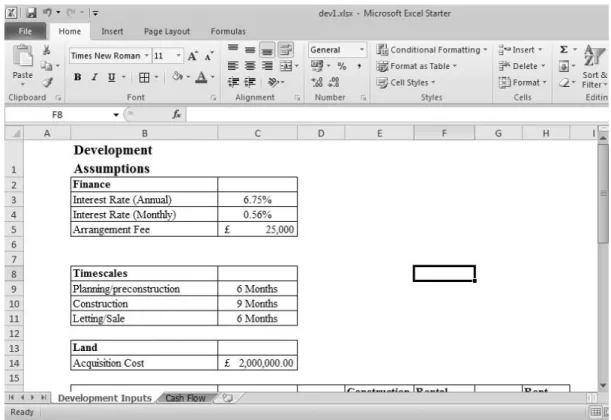
Task: Click the Insert Worksheet tab icon
Action: (x=228, y=398)
